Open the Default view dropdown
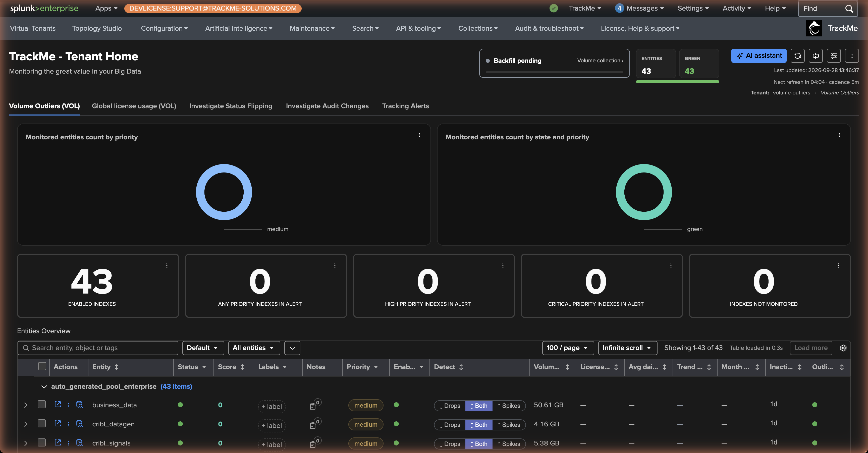The image size is (868, 453). [x=203, y=348]
